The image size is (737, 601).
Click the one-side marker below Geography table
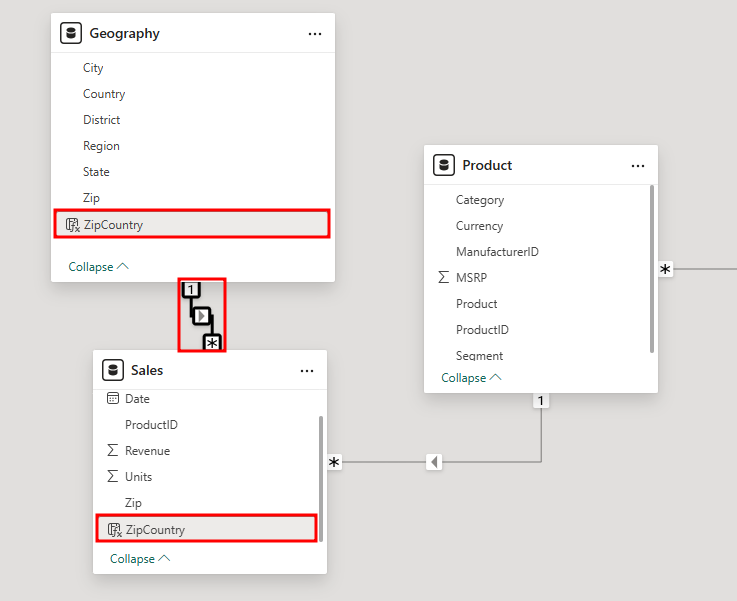pyautogui.click(x=190, y=289)
